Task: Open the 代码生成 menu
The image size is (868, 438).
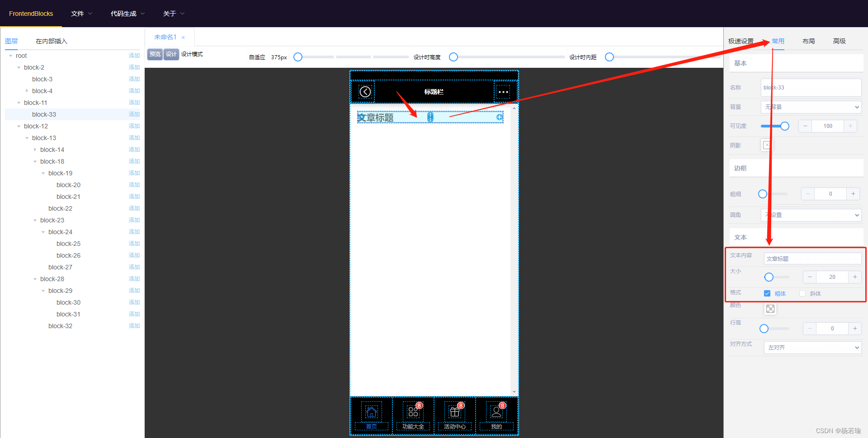Action: click(127, 14)
